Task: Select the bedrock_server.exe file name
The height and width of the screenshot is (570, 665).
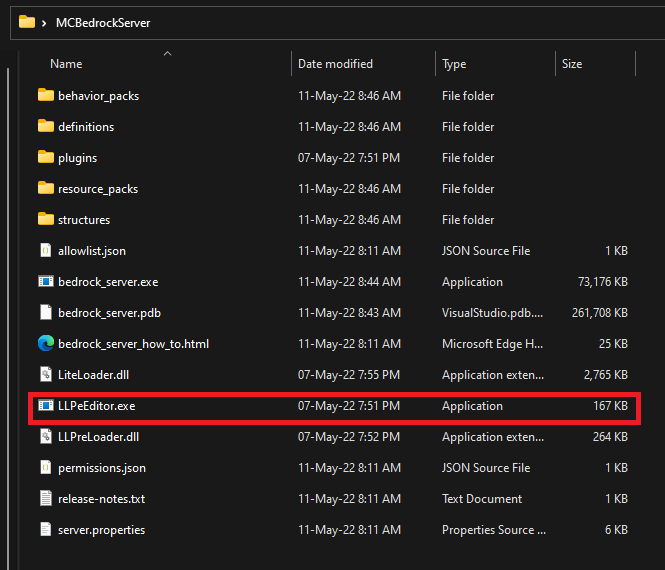Action: (108, 282)
